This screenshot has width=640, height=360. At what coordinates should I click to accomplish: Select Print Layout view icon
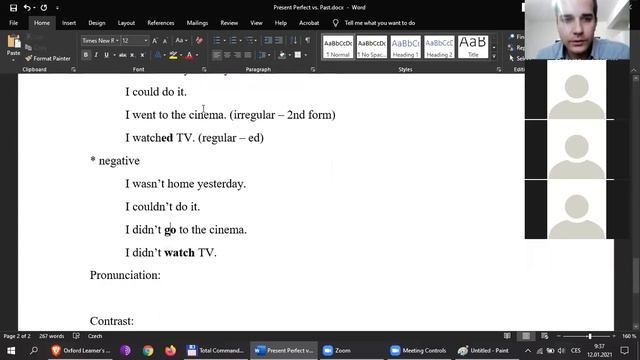point(526,336)
